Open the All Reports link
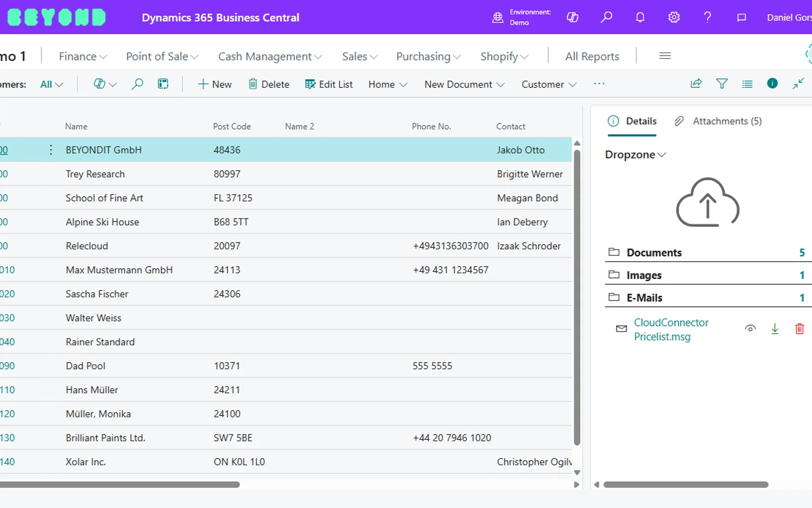 click(592, 56)
